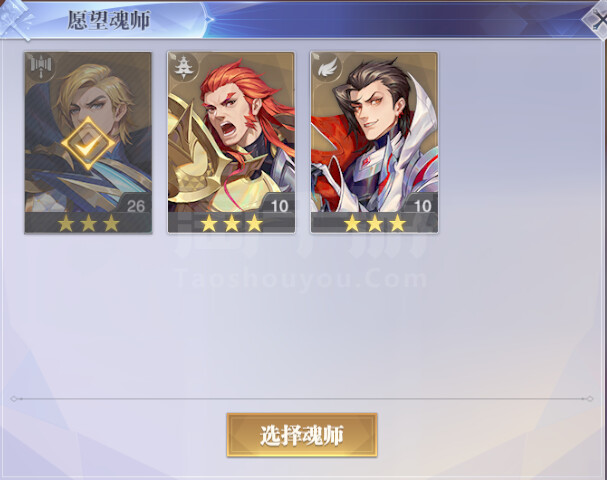The height and width of the screenshot is (480, 607).
Task: Click the 愿望魂师 title text
Action: 109,20
